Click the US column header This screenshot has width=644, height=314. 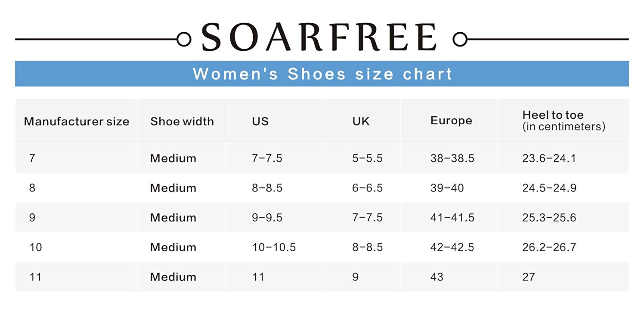[x=260, y=121]
